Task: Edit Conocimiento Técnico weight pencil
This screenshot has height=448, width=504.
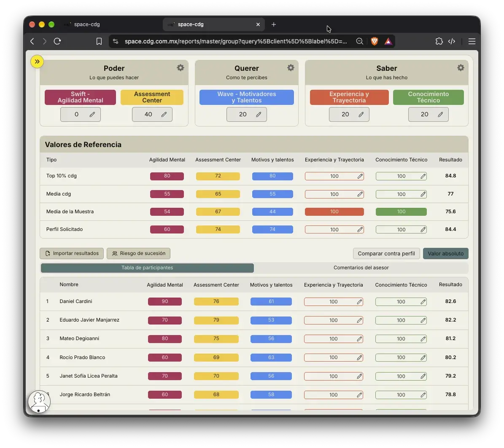Action: tap(440, 114)
